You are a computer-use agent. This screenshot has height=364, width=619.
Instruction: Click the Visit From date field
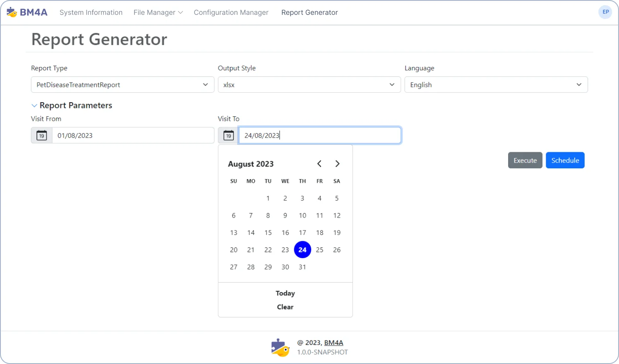133,135
